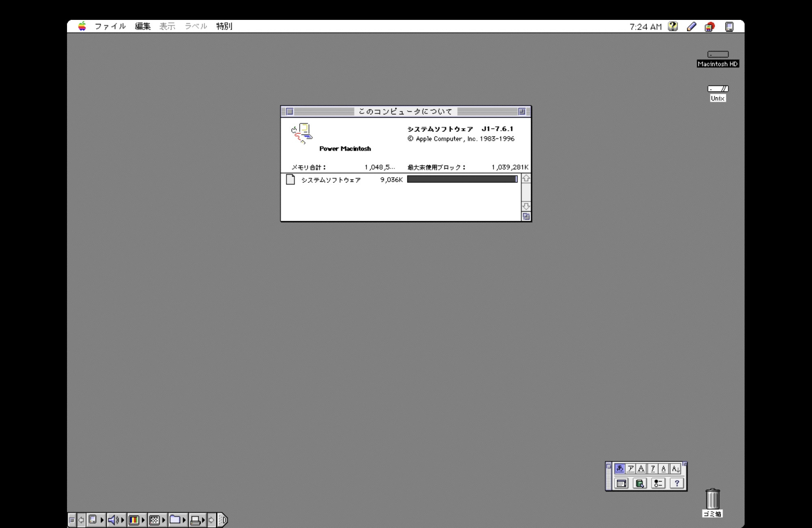This screenshot has width=812, height=528.
Task: Expand the file sharing module arrow
Action: pos(184,520)
